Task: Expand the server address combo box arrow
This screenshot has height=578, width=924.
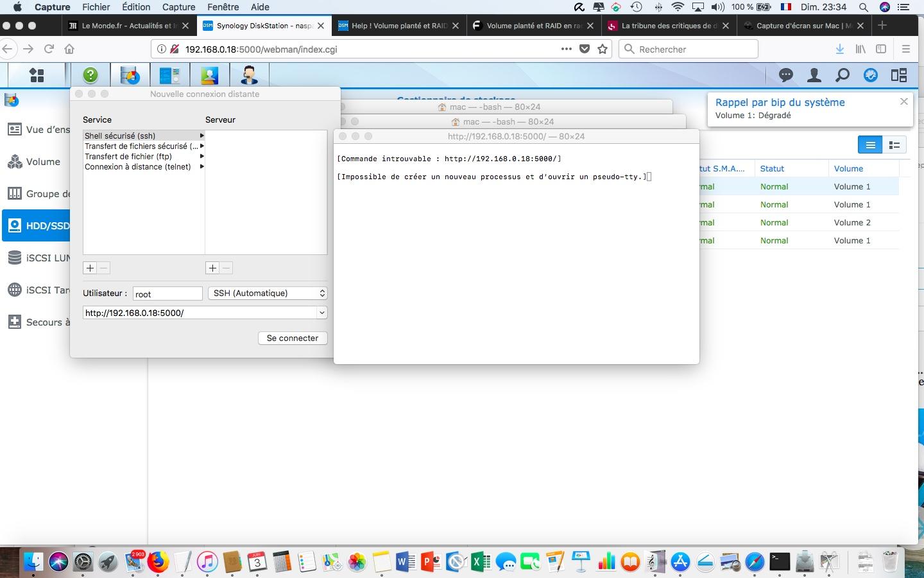Action: tap(321, 313)
